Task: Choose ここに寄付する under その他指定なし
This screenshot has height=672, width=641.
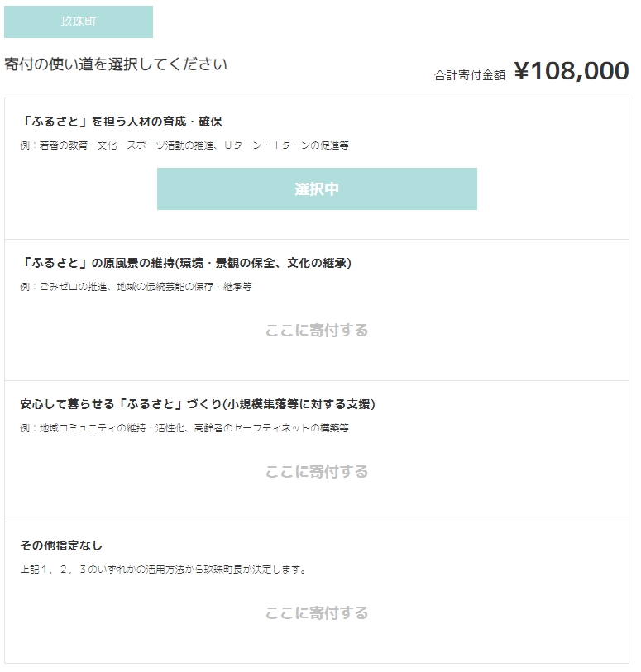Action: (317, 613)
